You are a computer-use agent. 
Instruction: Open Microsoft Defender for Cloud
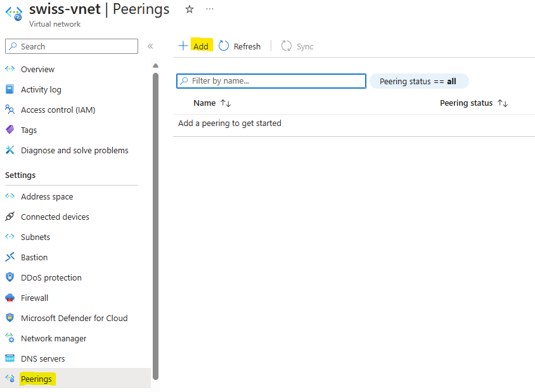coord(74,318)
